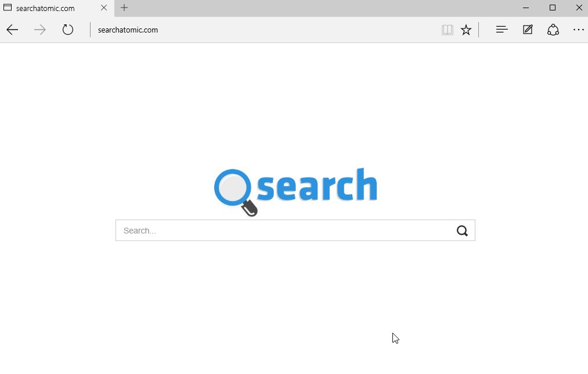Click the magnifier search submit button
588x374 pixels.
pyautogui.click(x=462, y=231)
